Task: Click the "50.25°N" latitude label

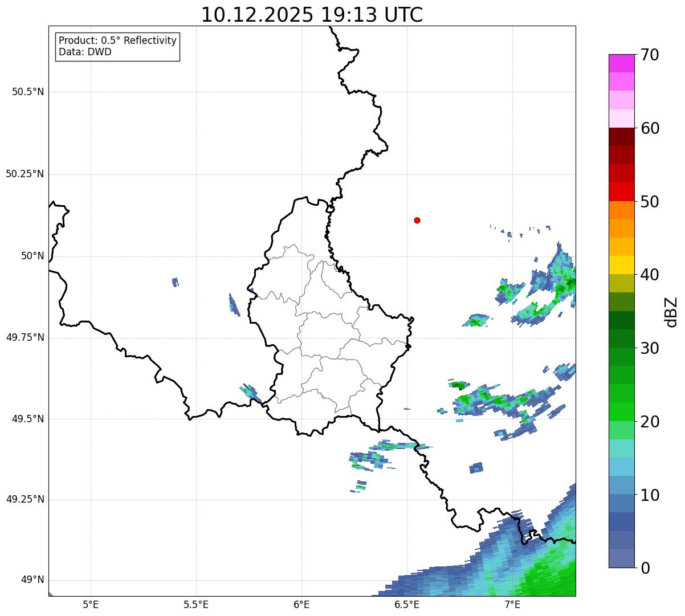Action: 25,174
